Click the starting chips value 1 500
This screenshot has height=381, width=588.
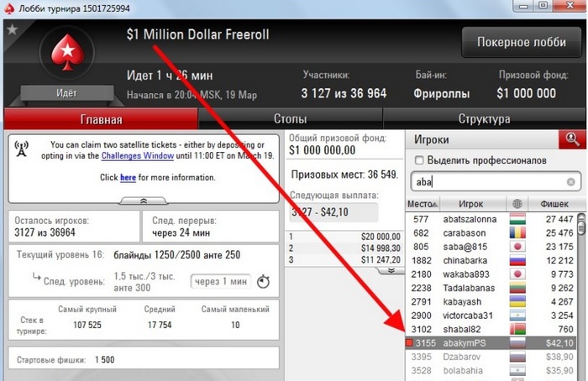[x=105, y=360]
